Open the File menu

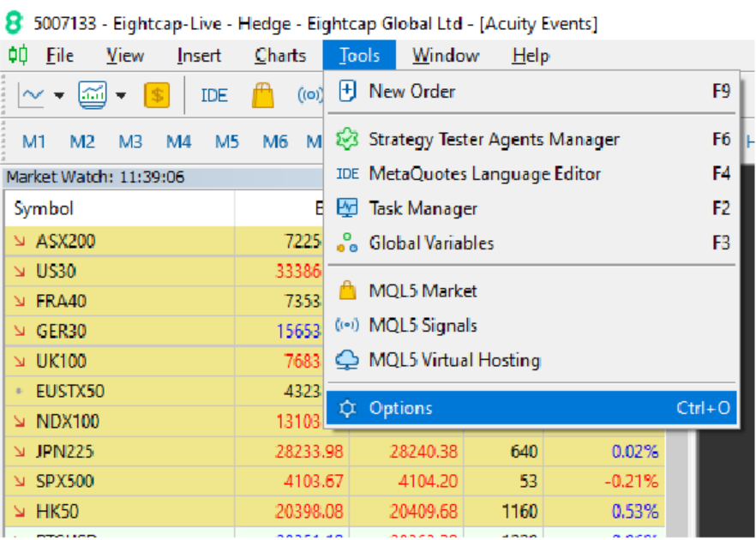[60, 56]
